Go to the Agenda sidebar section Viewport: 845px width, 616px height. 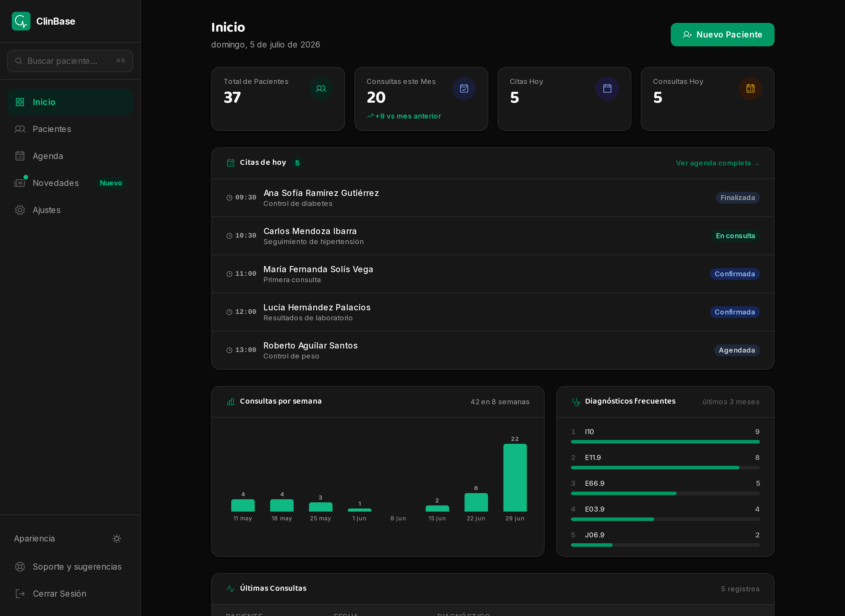pos(70,156)
